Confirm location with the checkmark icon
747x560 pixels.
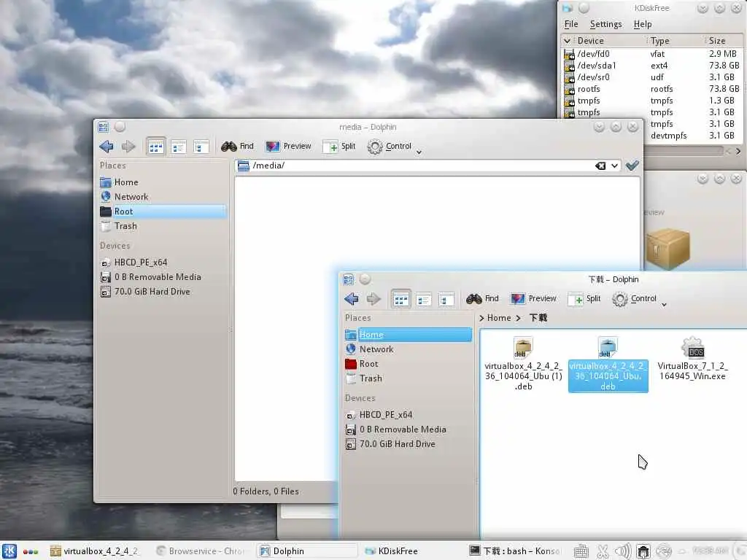pos(632,166)
